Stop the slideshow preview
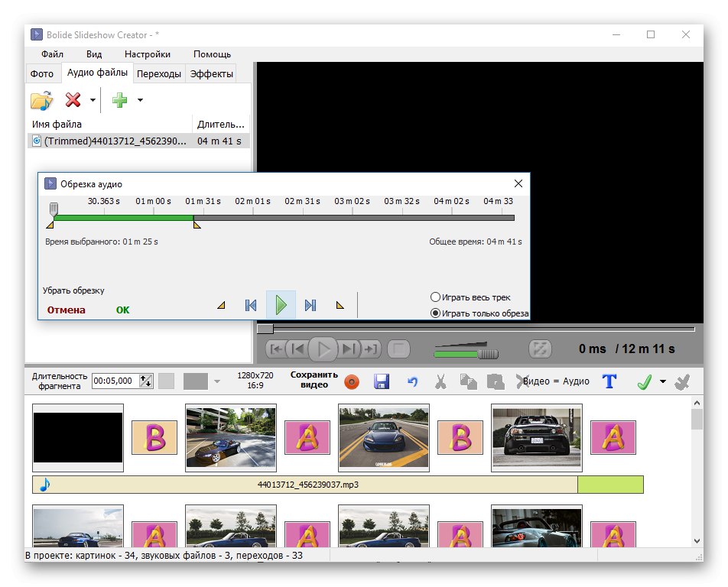This screenshot has height=587, width=728. click(x=398, y=349)
